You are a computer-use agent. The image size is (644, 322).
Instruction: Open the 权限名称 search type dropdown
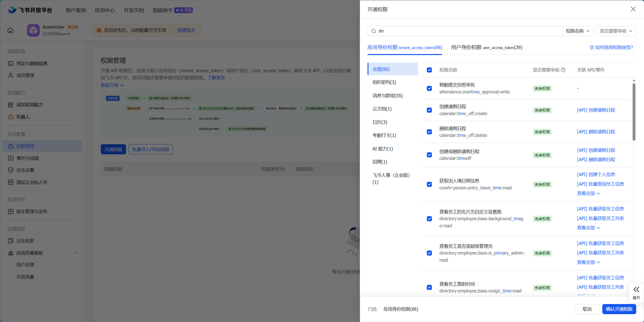click(x=578, y=31)
